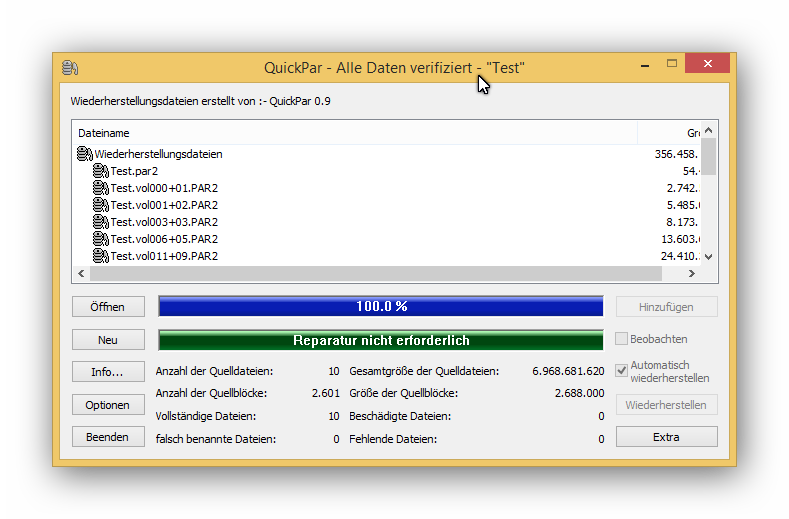Click the Neu button
This screenshot has height=519, width=789.
(108, 339)
